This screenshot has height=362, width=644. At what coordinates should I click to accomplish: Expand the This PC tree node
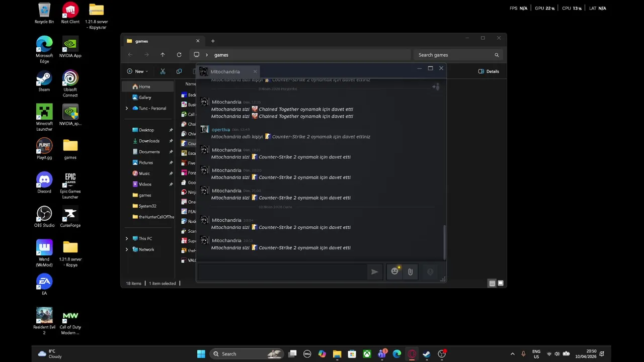pos(127,238)
